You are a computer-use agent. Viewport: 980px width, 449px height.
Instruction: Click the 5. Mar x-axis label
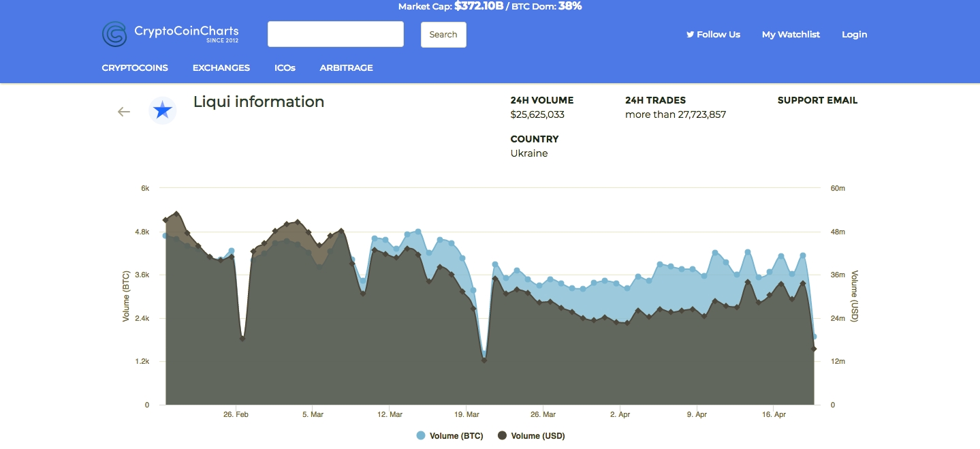coord(313,414)
